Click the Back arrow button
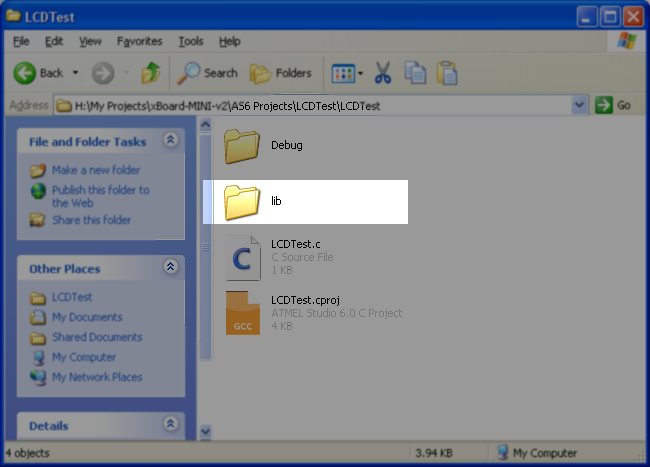 coord(25,73)
